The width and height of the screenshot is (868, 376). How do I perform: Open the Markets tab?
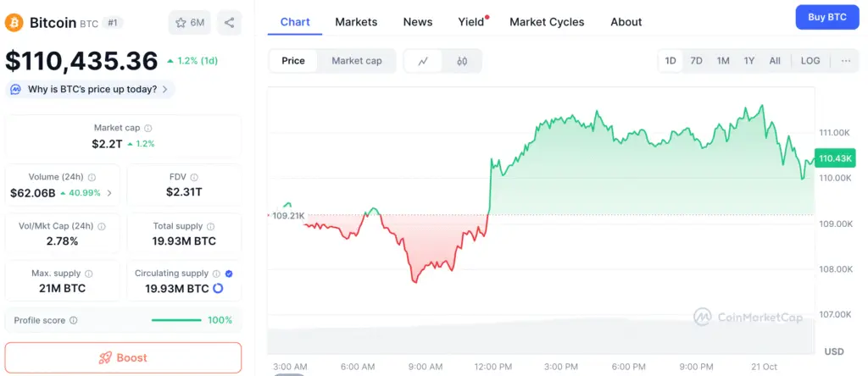coord(356,22)
